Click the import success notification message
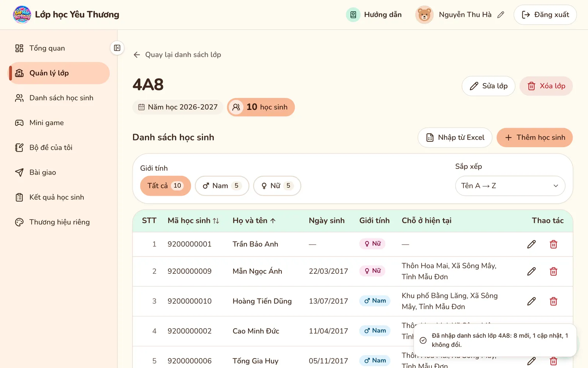The height and width of the screenshot is (368, 588). [x=495, y=340]
